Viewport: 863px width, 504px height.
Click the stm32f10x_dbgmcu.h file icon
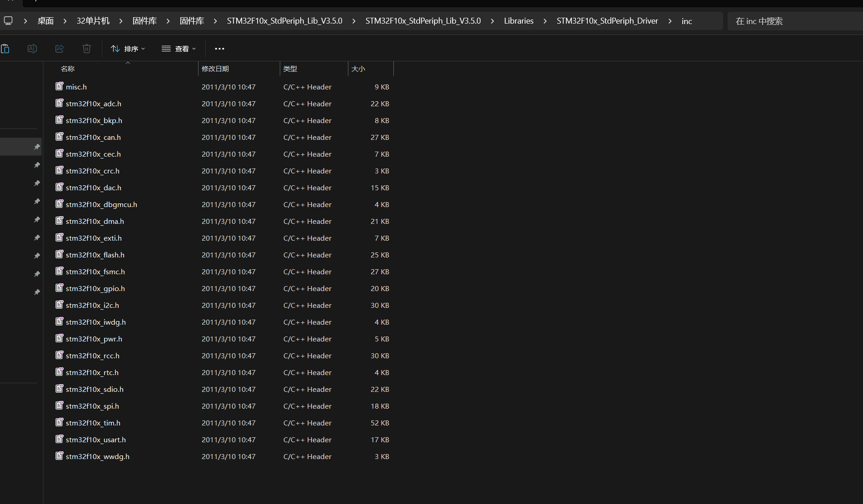(60, 204)
